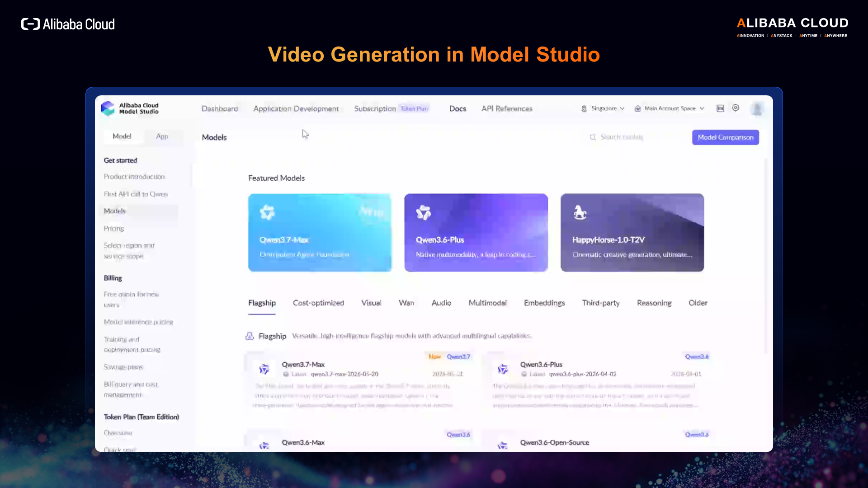Image resolution: width=868 pixels, height=488 pixels.
Task: Open First API call to Qwen link
Action: click(136, 194)
